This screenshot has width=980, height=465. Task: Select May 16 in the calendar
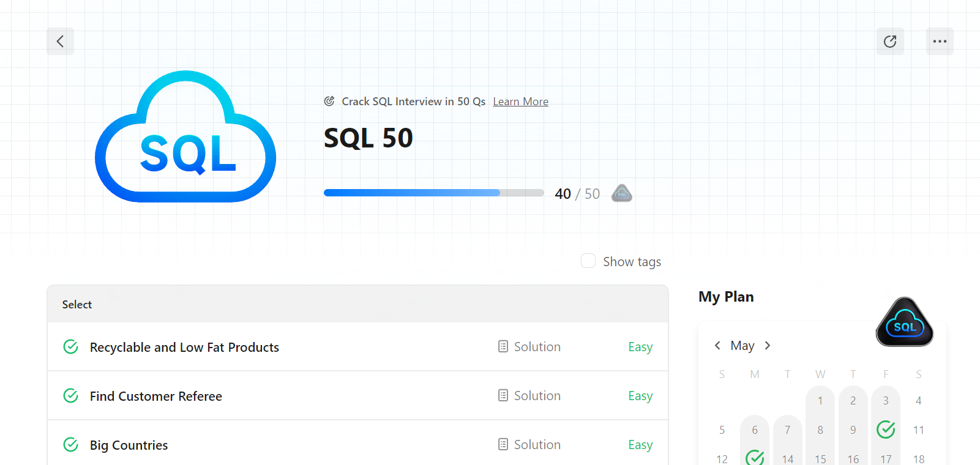(x=853, y=459)
